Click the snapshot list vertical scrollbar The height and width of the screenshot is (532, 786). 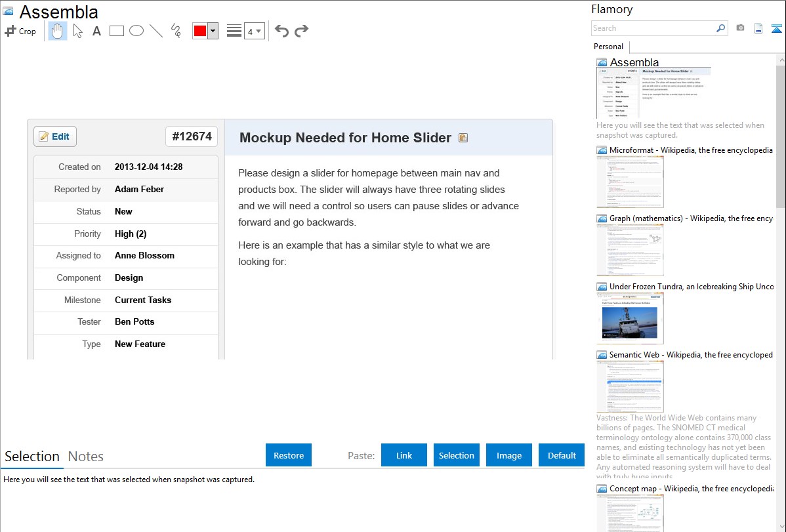point(781,135)
